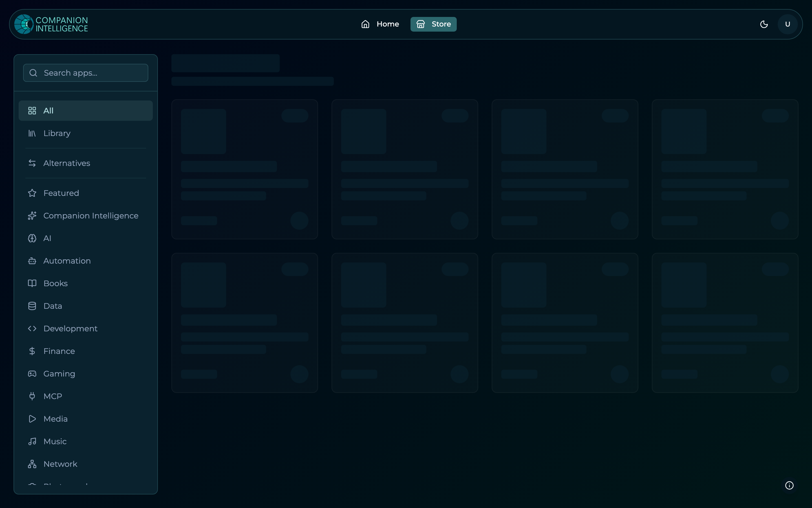Open the Development category
The width and height of the screenshot is (812, 508).
click(85, 329)
